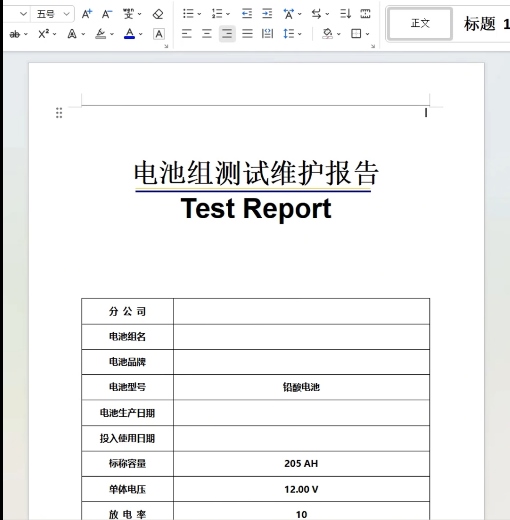This screenshot has width=510, height=520.
Task: Apply the 正文 style
Action: point(420,24)
